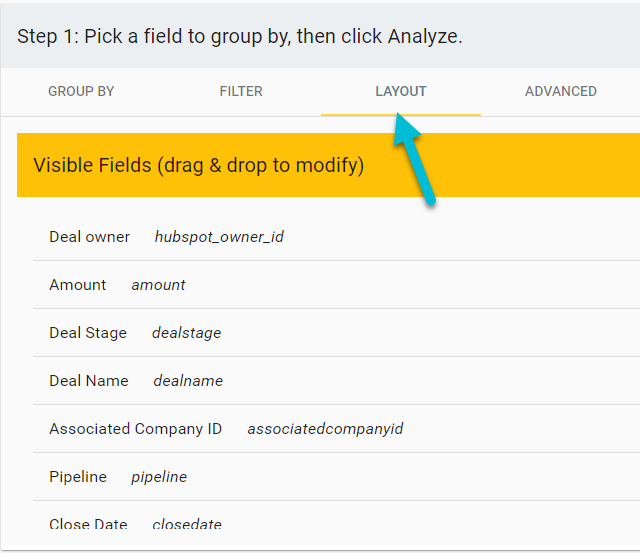Go to the ADVANCED tab
Screen dimensions: 640x553
point(560,91)
